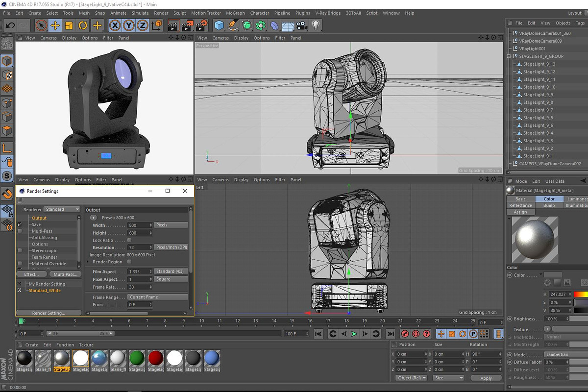Click the Floor object icon
The width and height of the screenshot is (588, 392).
click(288, 25)
